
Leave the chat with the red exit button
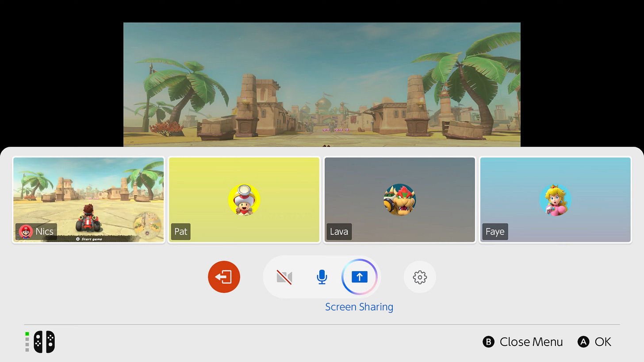point(224,277)
